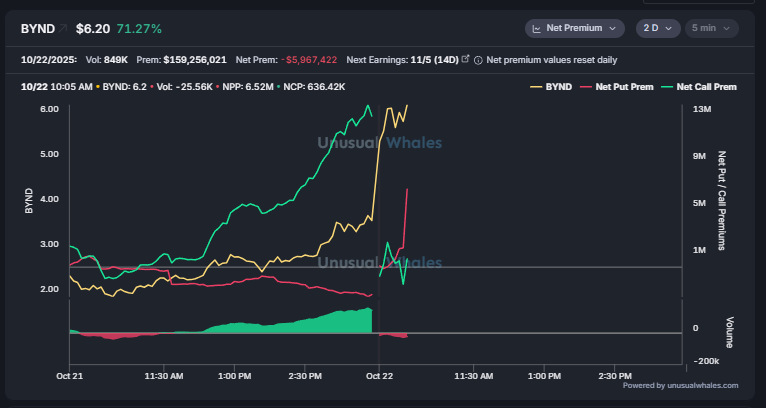Click the chart icon in Net Premium selector
The image size is (766, 408).
[x=537, y=29]
